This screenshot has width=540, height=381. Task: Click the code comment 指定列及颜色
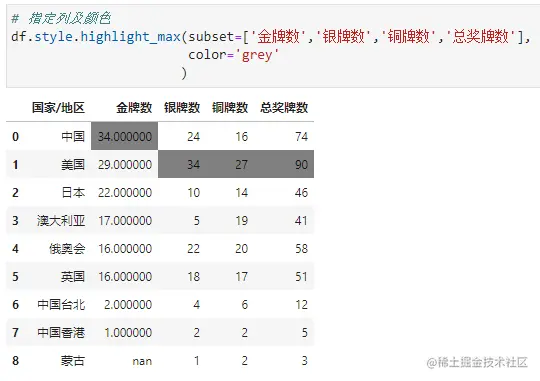point(69,18)
